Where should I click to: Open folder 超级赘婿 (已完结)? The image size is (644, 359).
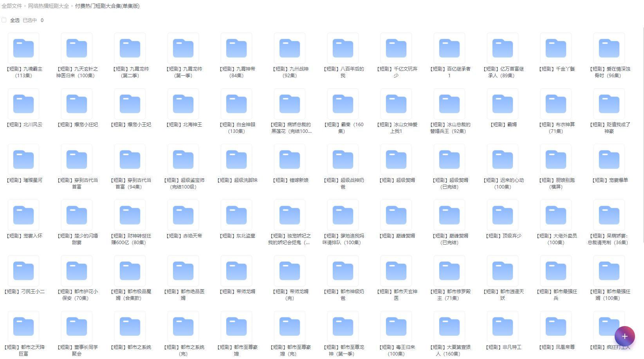[449, 160]
